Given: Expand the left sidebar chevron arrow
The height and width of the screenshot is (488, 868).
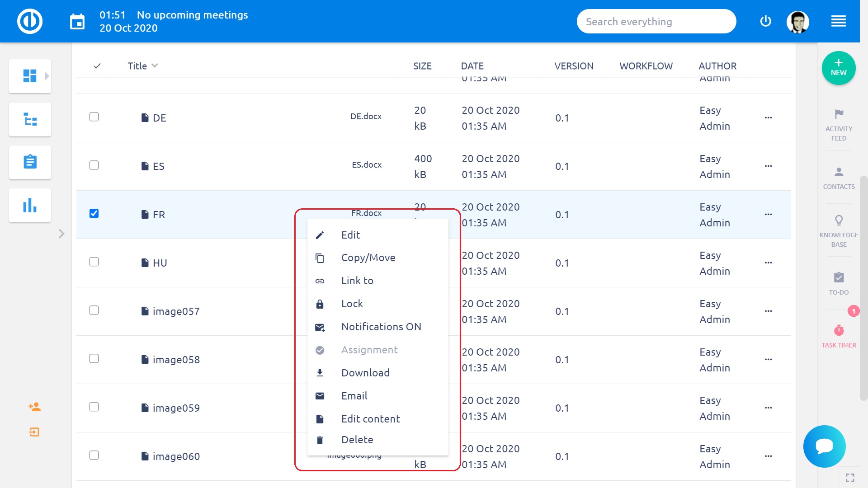Looking at the screenshot, I should [x=61, y=234].
